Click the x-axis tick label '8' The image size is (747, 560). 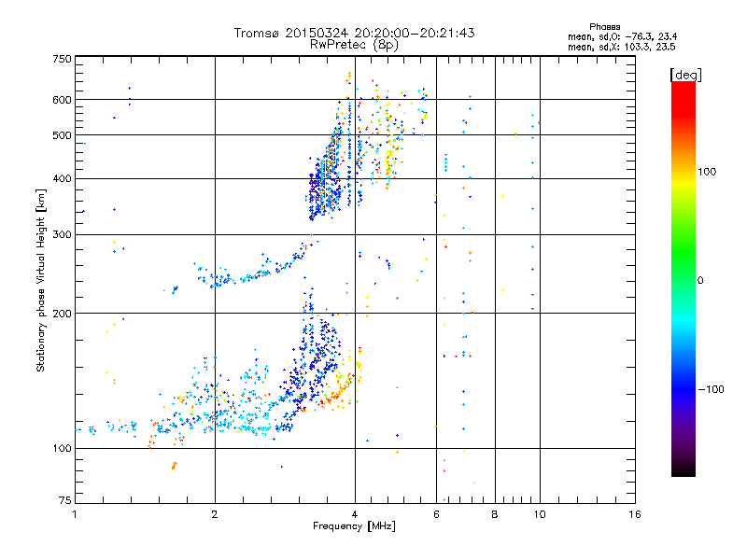495,514
